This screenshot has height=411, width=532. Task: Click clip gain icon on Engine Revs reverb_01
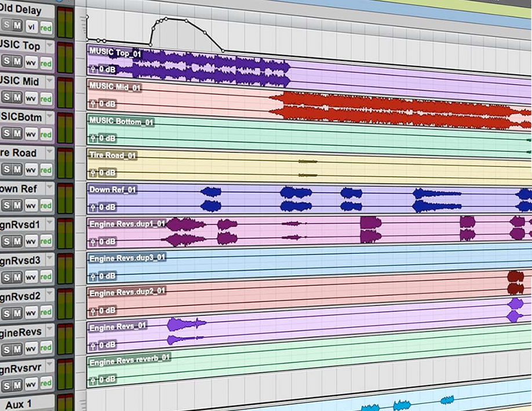click(93, 379)
